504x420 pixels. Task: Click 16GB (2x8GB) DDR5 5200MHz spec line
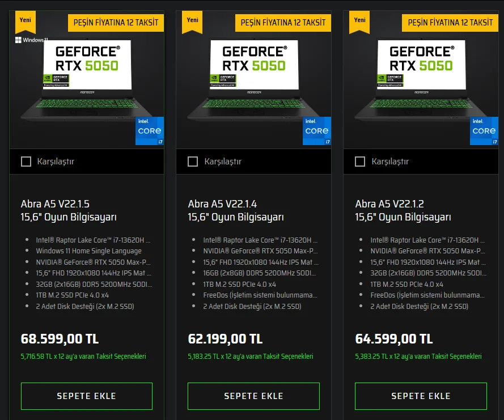[260, 273]
